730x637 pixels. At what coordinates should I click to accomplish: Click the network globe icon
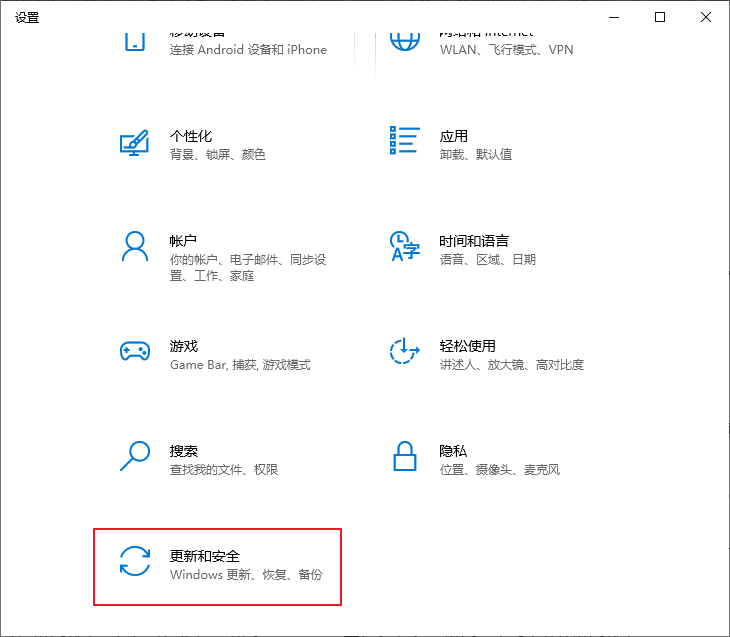405,41
